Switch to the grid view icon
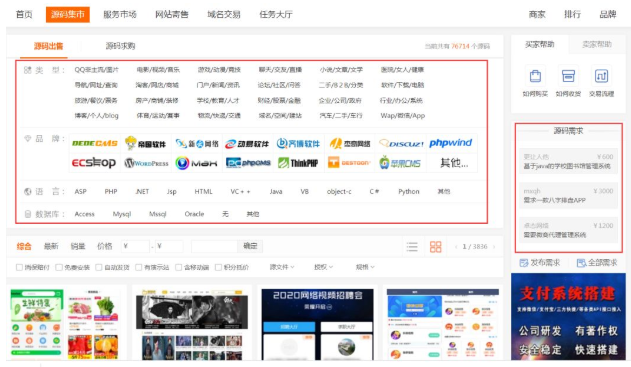The image size is (631, 367). (435, 247)
